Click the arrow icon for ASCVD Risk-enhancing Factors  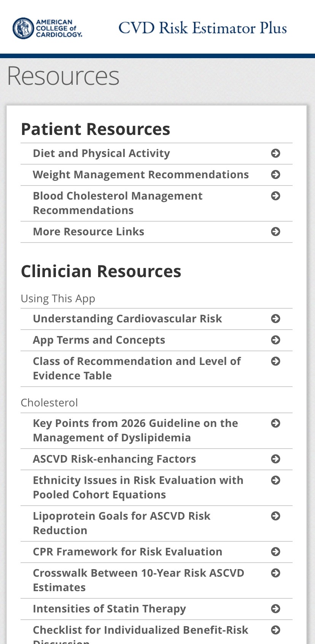pos(275,459)
